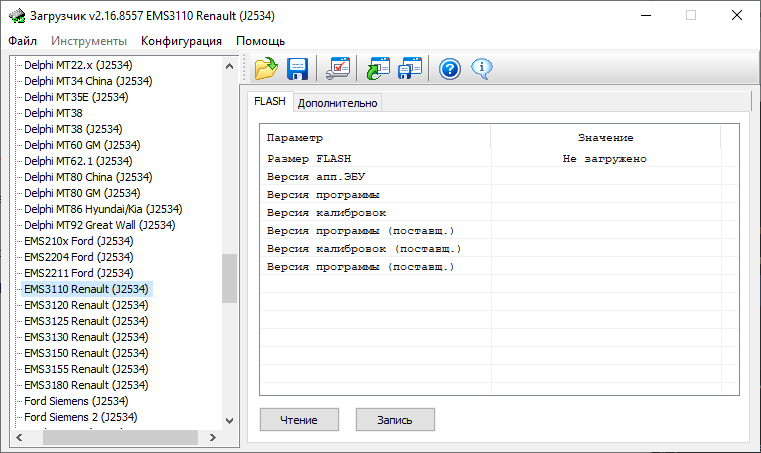Select Delphi MT22.x (J2534) in the list
Screen dimensions: 761x453
click(78, 65)
